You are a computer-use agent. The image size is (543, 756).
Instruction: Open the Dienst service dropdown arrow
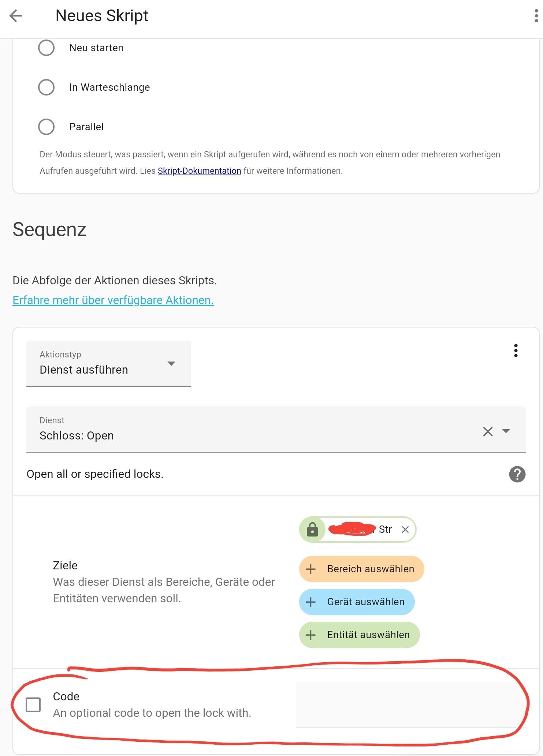click(x=506, y=431)
